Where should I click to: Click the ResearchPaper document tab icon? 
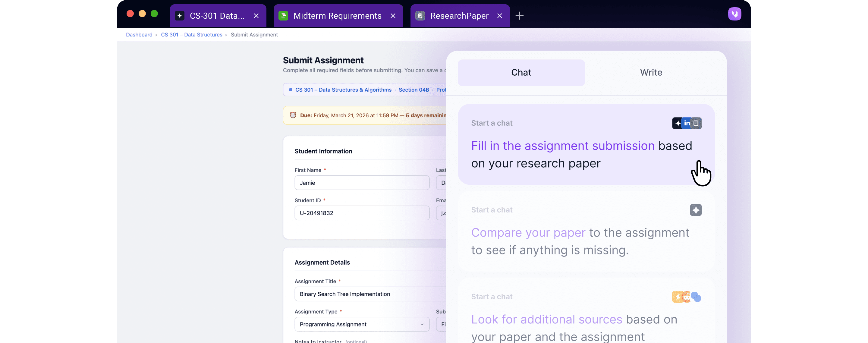[420, 16]
